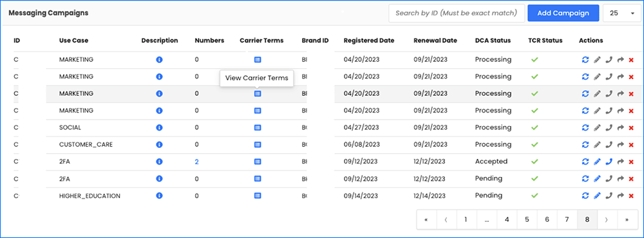Screen dimensions: 644x238
Task: Delete the CUSTOMER_CARE campaign
Action: 631,145
